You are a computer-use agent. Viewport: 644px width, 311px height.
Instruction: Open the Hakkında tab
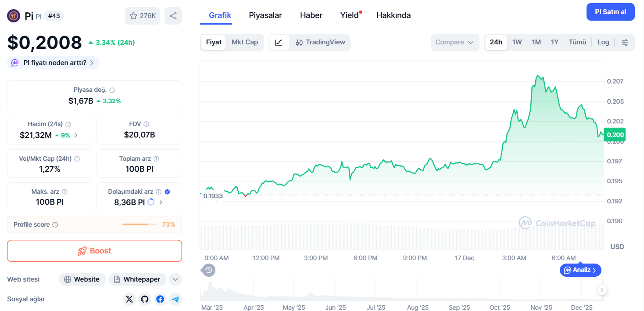click(394, 15)
